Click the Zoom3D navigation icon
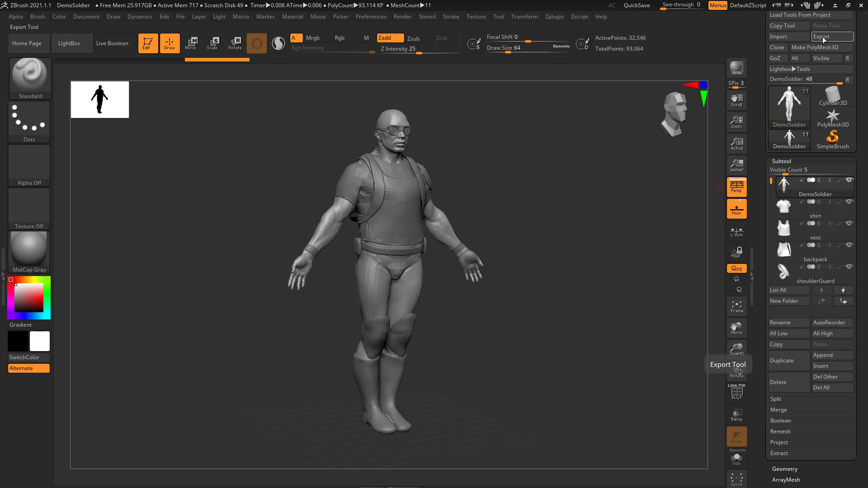The height and width of the screenshot is (488, 868). point(736,349)
